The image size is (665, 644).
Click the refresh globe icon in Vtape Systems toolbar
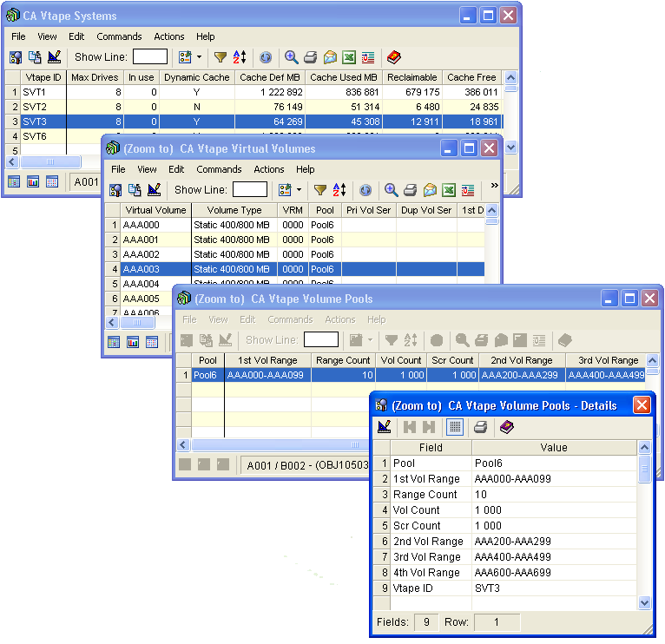point(266,57)
